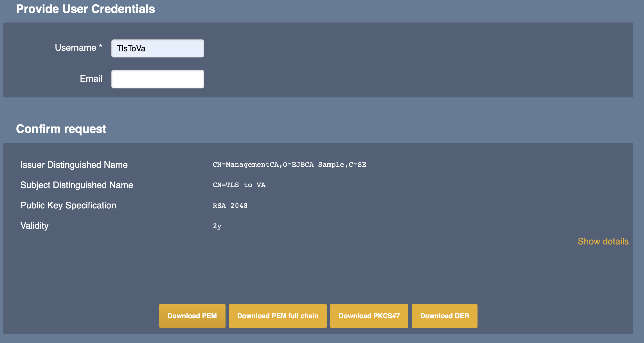
Task: Click Download PEM full chain
Action: (x=278, y=316)
